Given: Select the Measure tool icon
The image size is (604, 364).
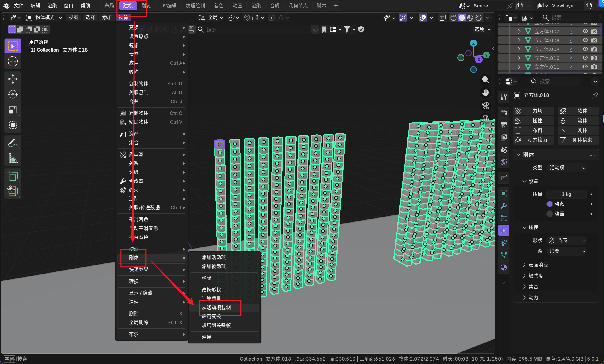Looking at the screenshot, I should pos(13,158).
